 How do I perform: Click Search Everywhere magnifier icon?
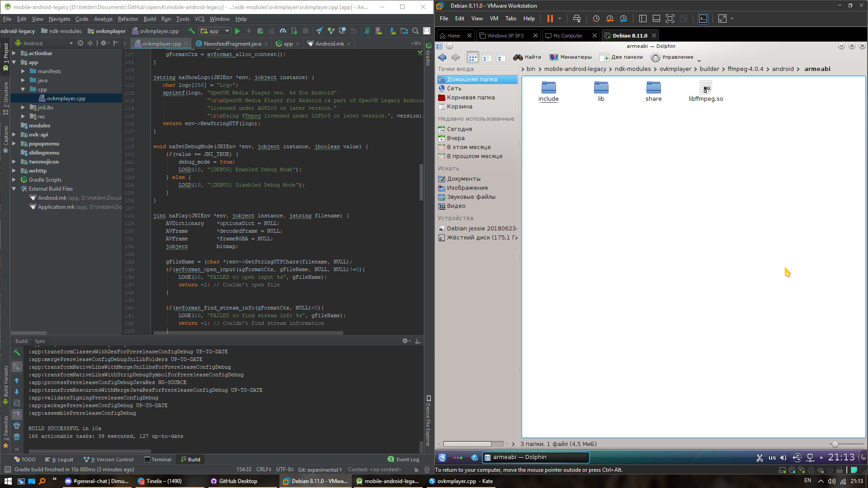pos(415,31)
